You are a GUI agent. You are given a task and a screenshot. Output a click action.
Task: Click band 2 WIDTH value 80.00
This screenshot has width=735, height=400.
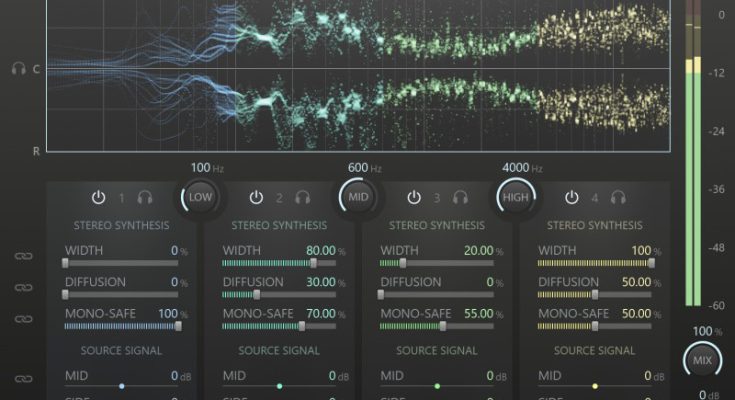pyautogui.click(x=320, y=250)
